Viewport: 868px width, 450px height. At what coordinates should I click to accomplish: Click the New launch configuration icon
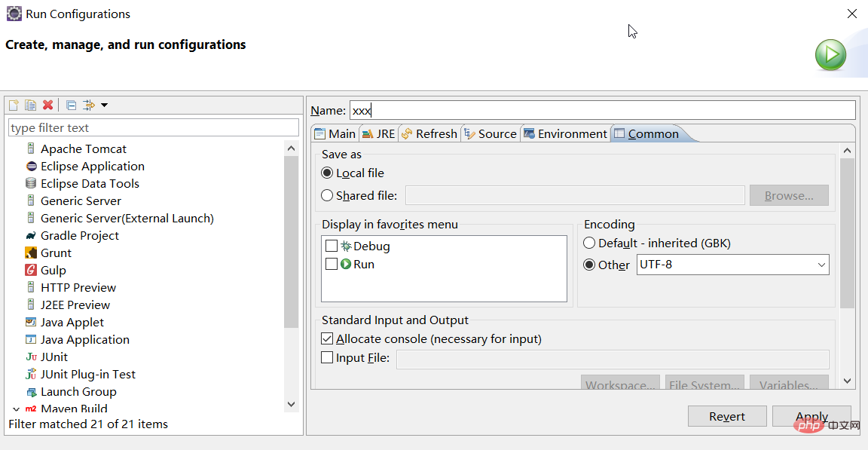coord(14,106)
